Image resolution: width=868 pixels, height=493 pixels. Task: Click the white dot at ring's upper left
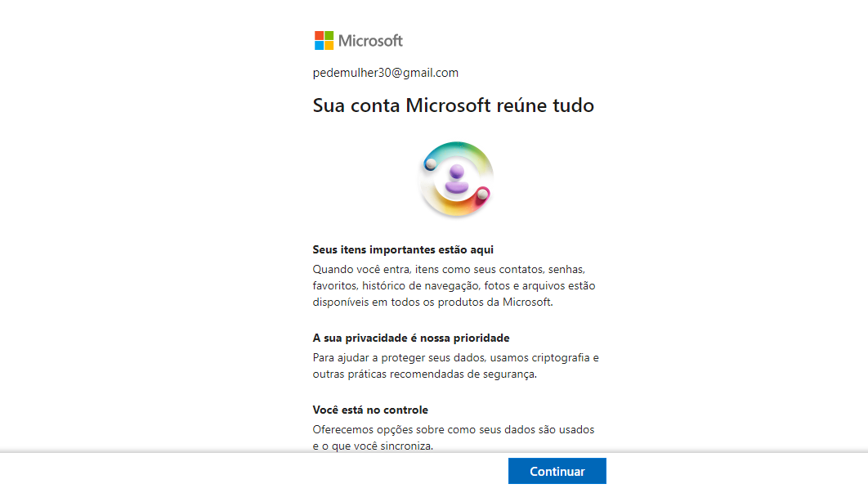(x=431, y=164)
